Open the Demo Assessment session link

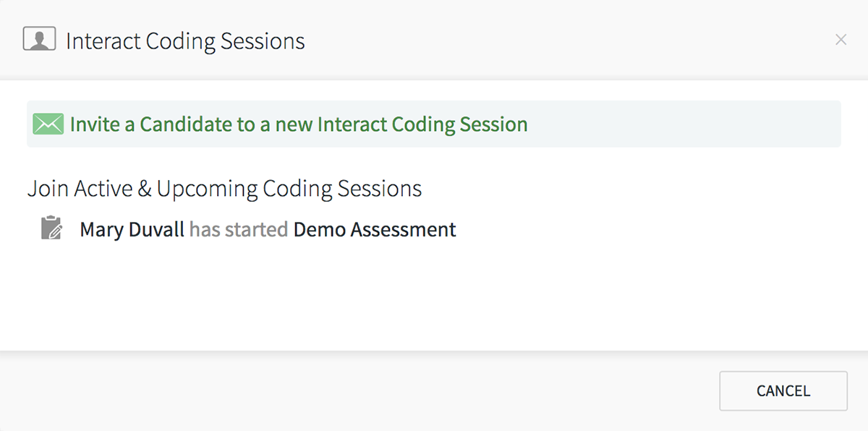pos(375,230)
